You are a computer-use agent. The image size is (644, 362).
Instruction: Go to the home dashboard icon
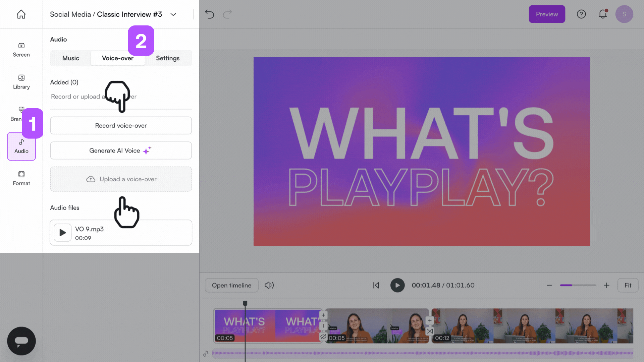(21, 14)
